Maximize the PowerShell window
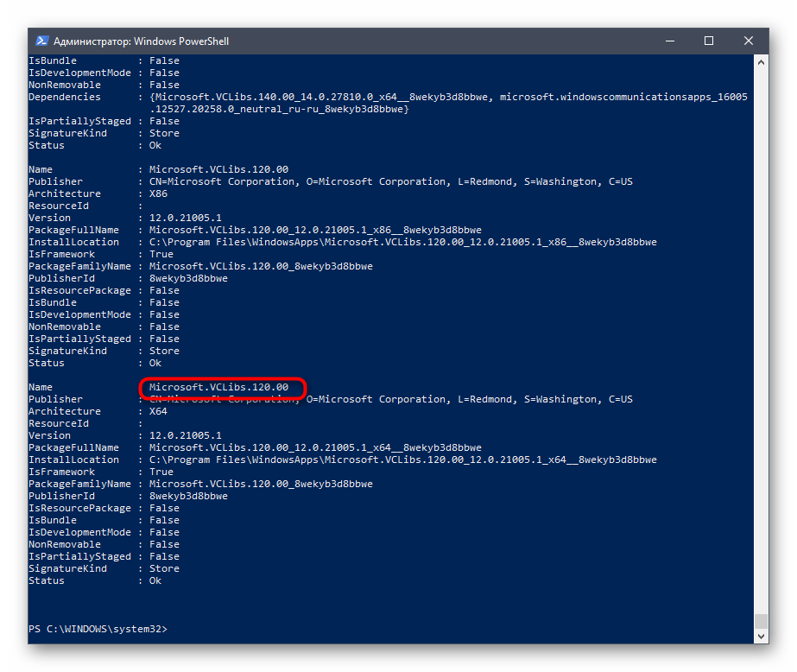The width and height of the screenshot is (797, 672). pyautogui.click(x=709, y=41)
